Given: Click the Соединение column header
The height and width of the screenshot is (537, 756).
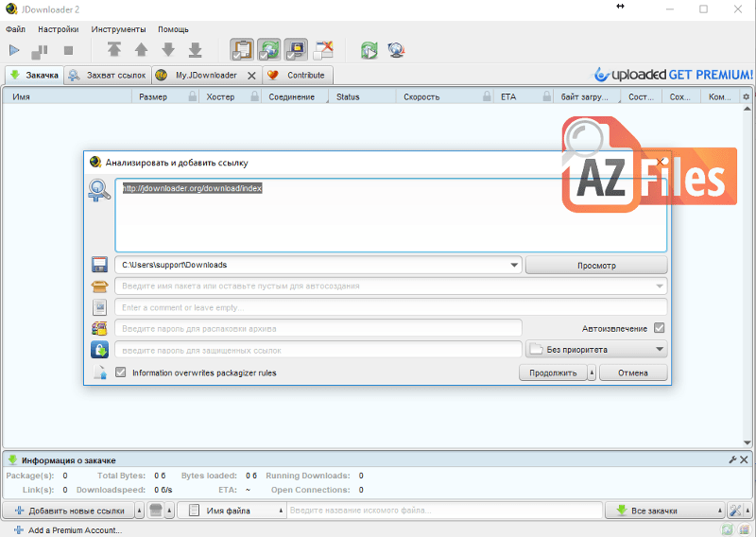Looking at the screenshot, I should coord(295,97).
